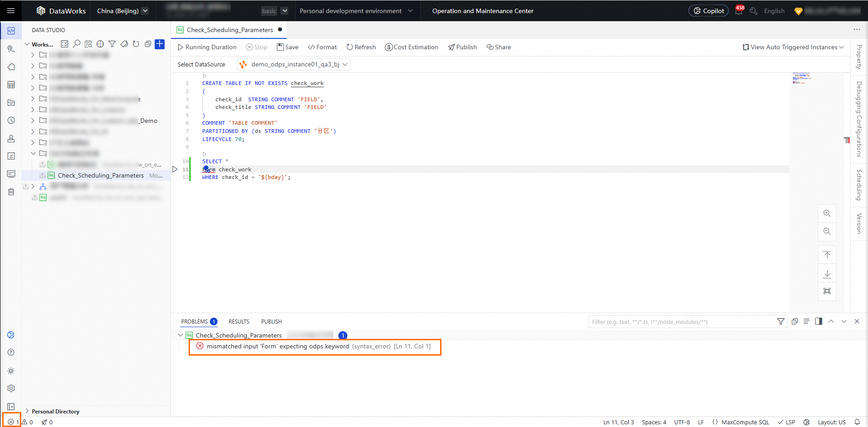Click the filter funnel in problems panel
Viewport: 868px width, 427px height.
click(781, 321)
